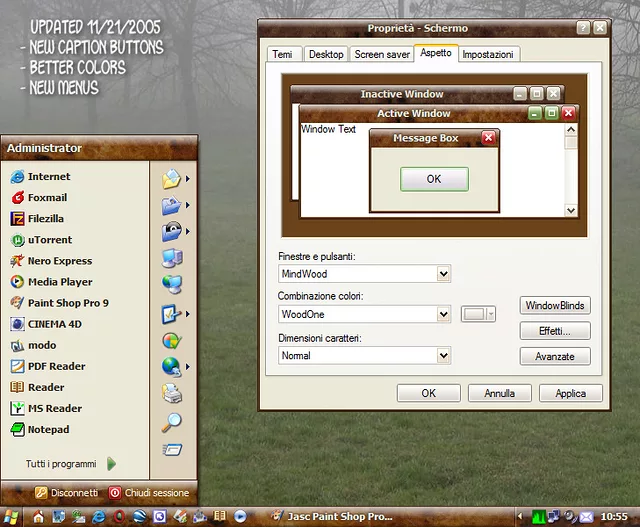Expand the Finestre e pulsanti dropdown
This screenshot has height=527, width=640.
point(444,273)
